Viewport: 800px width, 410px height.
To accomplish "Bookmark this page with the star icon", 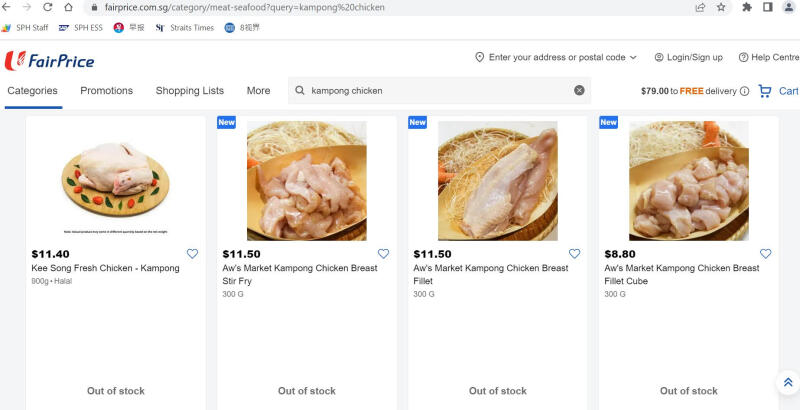I will pyautogui.click(x=721, y=7).
